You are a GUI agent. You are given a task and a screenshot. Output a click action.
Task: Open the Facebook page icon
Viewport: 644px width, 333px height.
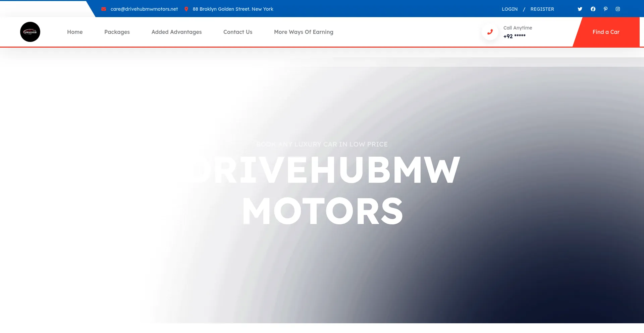pos(593,9)
